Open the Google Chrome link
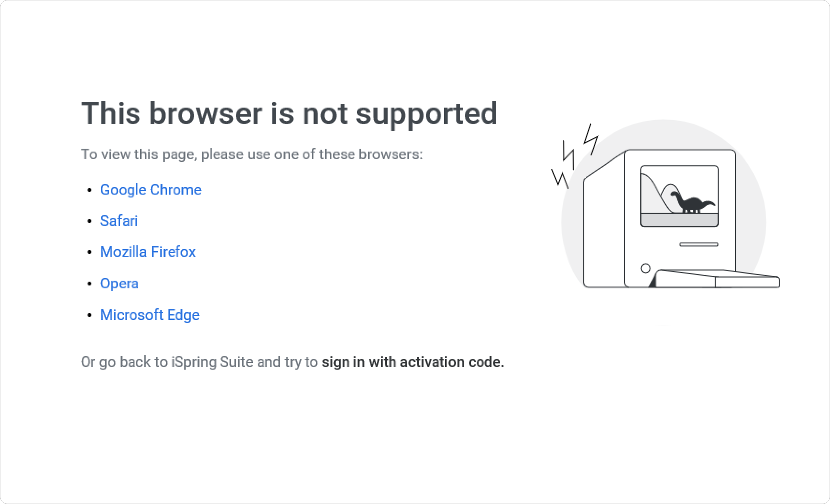Viewport: 830px width, 504px height. 151,190
